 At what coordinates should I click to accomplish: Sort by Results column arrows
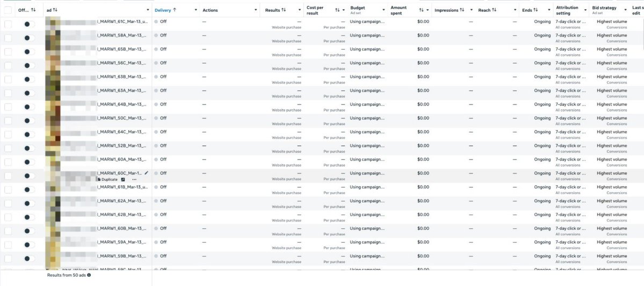[x=284, y=10]
